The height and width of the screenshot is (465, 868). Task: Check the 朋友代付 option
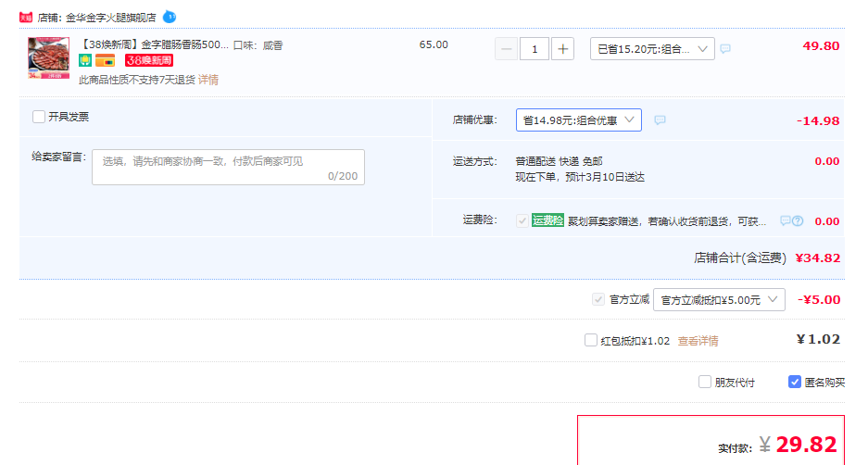[x=705, y=382]
